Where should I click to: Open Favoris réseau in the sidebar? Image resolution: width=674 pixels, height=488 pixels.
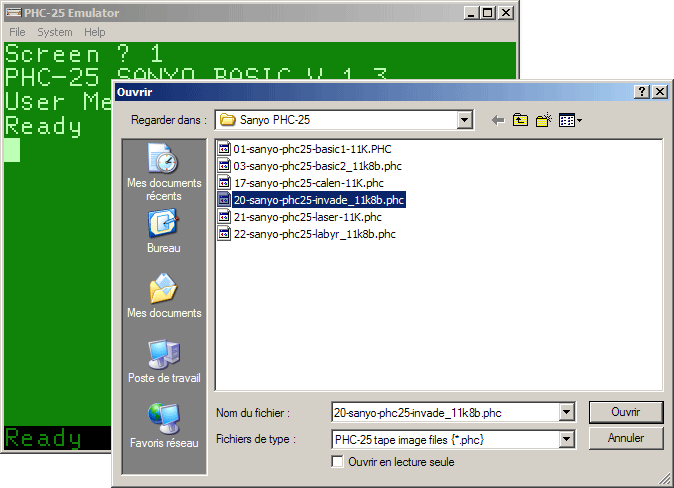pyautogui.click(x=163, y=427)
